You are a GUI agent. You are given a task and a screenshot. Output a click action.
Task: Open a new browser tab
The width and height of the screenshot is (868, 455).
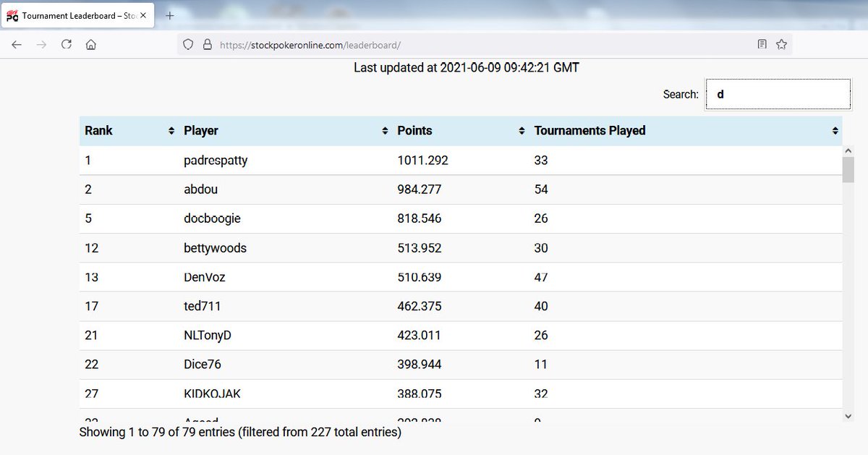(170, 15)
